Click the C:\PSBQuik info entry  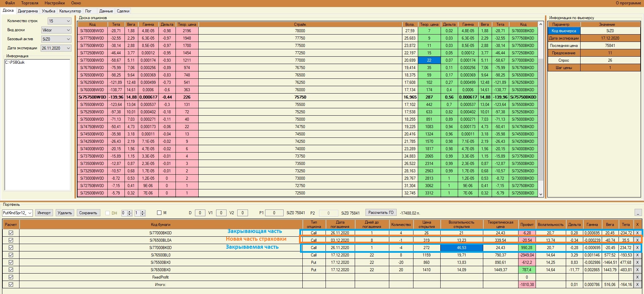pos(15,62)
